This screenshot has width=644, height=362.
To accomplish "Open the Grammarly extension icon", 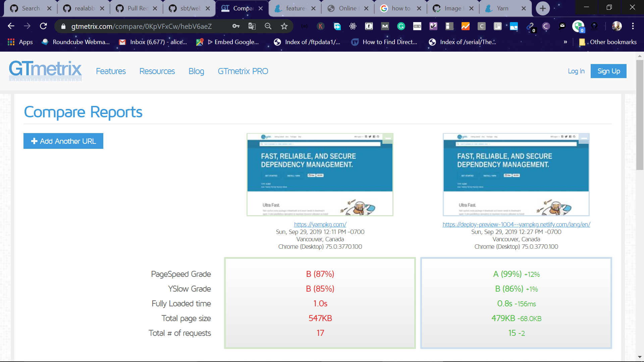I will click(x=401, y=26).
